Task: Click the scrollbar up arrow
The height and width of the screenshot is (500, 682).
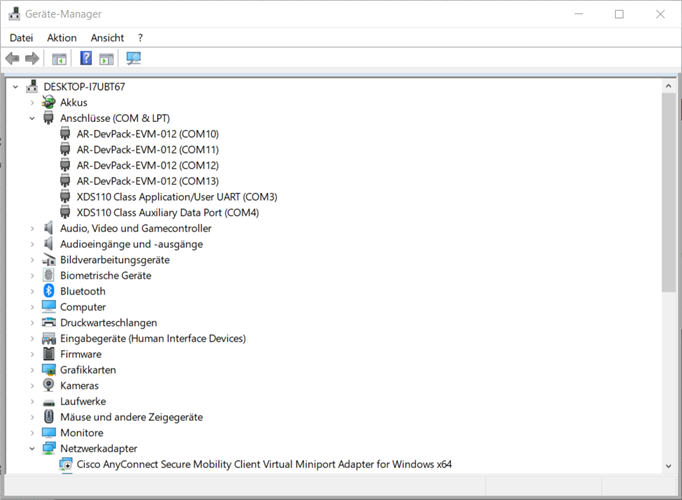Action: [669, 86]
